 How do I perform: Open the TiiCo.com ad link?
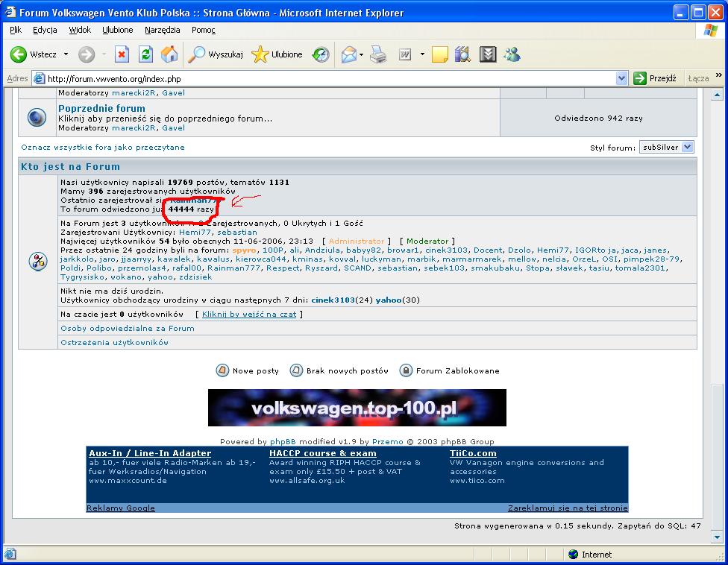click(x=473, y=453)
